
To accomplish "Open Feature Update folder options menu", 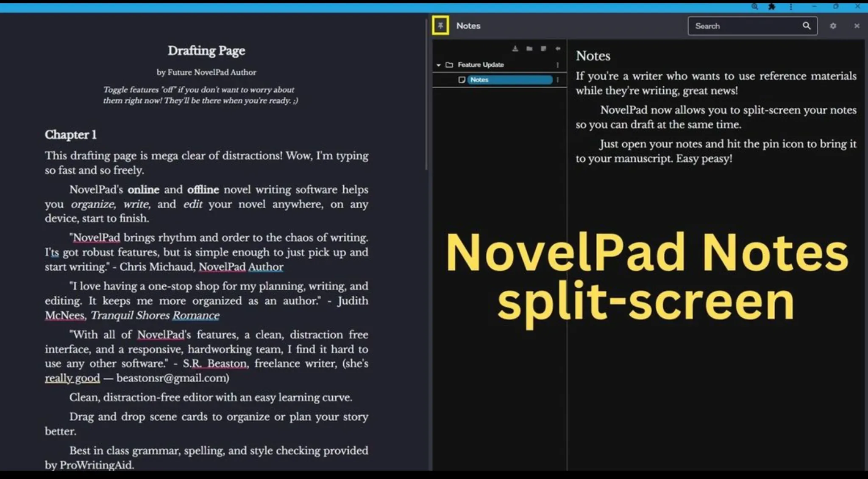I will 557,65.
